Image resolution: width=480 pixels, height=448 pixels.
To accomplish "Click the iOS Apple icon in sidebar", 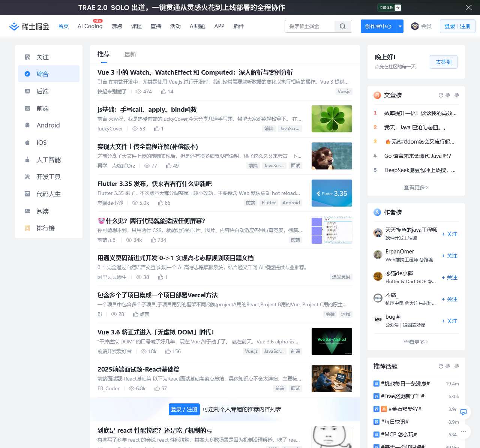I will click(27, 142).
